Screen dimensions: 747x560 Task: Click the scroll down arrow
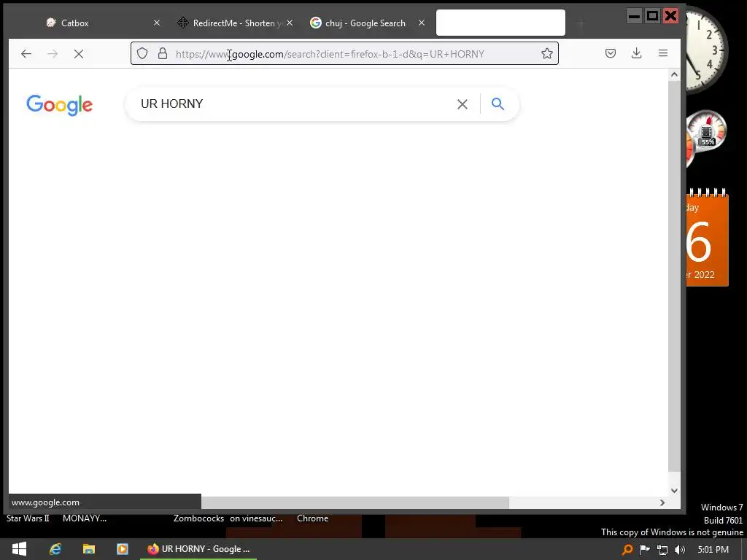[674, 491]
